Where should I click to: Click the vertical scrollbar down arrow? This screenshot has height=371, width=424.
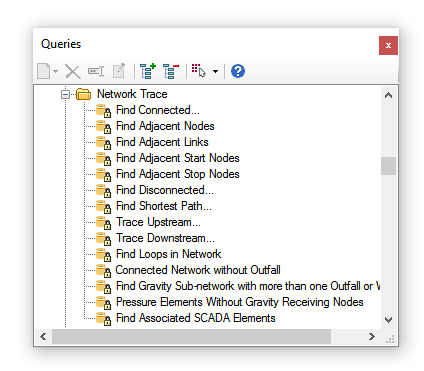click(388, 320)
